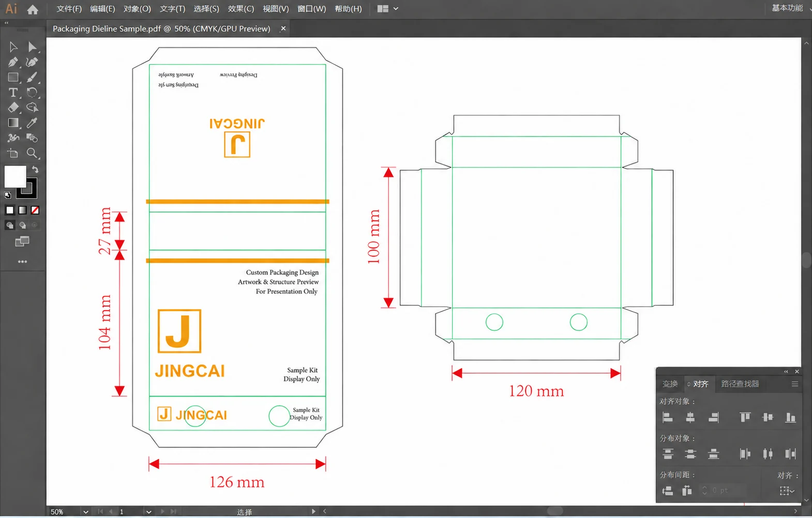This screenshot has width=812, height=518.
Task: Switch to the 变换 panel tab
Action: (670, 384)
